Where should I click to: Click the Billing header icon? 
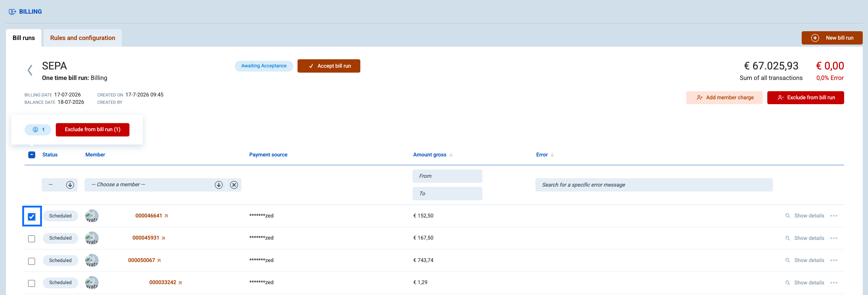pyautogui.click(x=12, y=12)
